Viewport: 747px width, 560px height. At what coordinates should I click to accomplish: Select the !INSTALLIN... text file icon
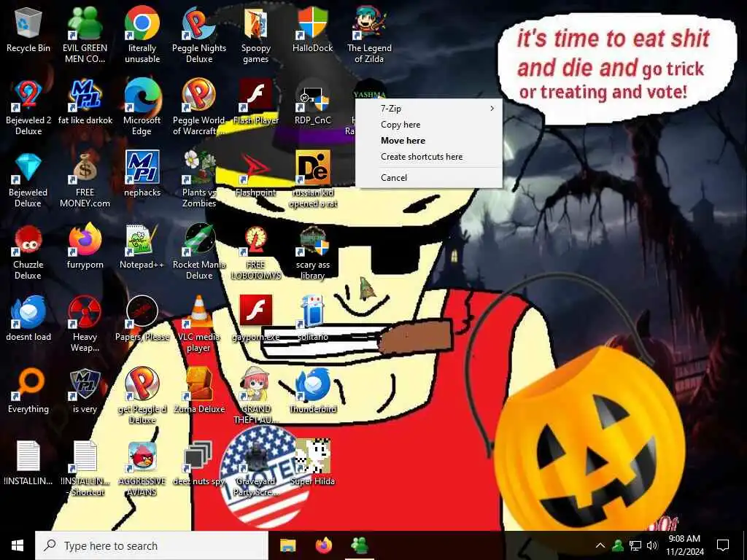tap(28, 457)
